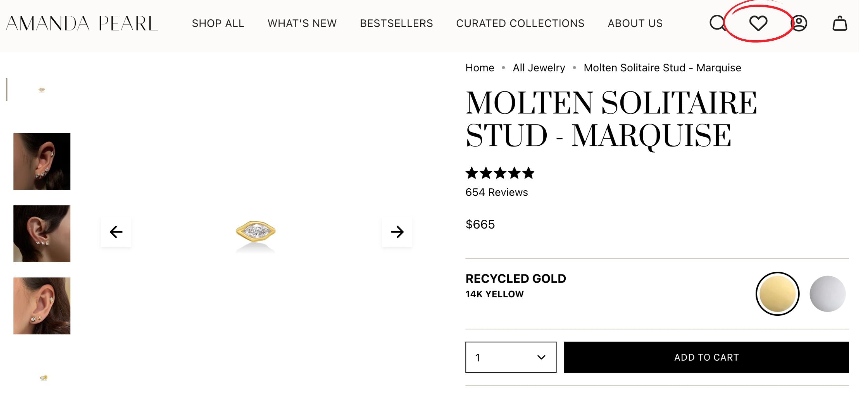Choose the white gold color swatch
Screen dimensions: 868x393
827,293
